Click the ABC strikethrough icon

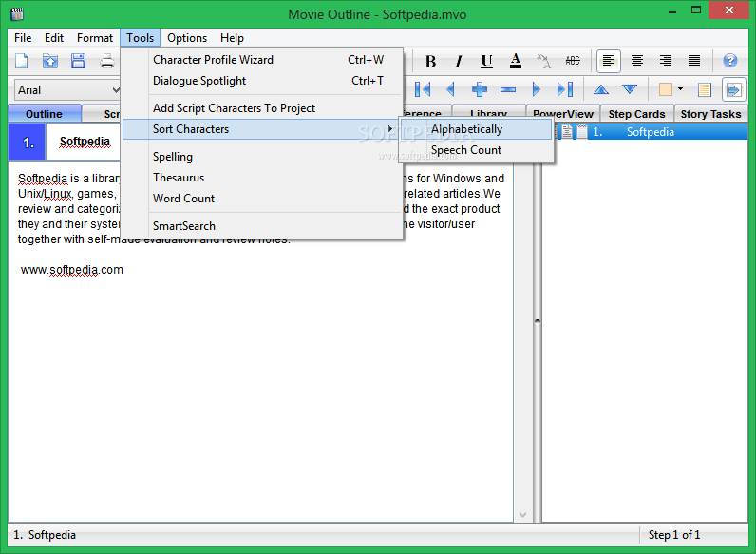pos(573,61)
